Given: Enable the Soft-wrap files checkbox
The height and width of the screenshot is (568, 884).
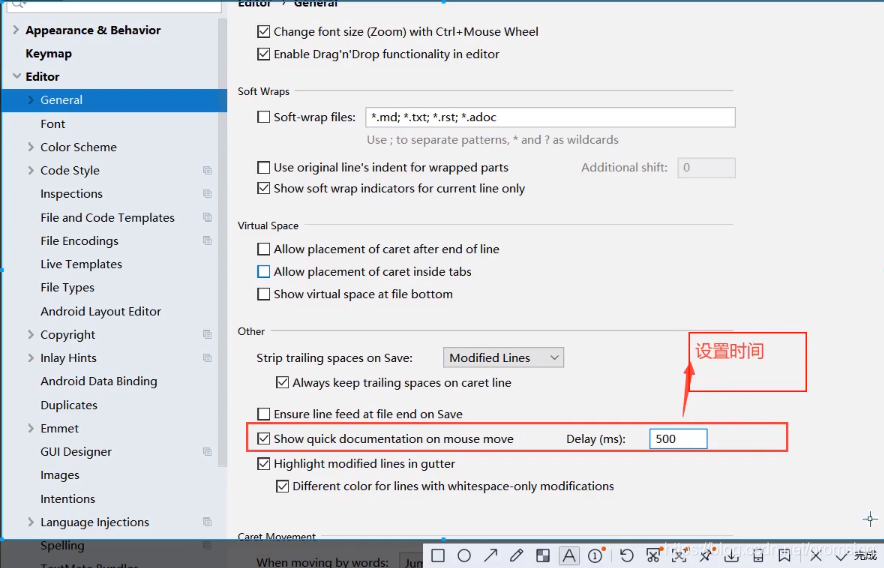Looking at the screenshot, I should tap(263, 117).
